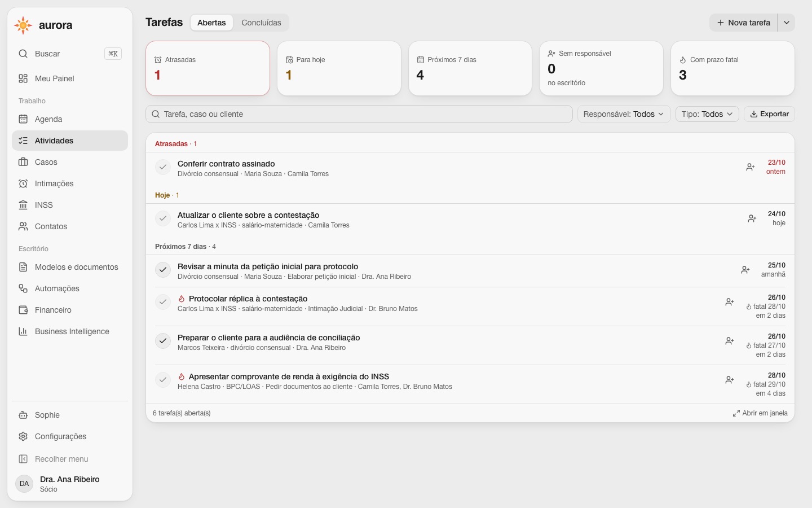812x508 pixels.
Task: Go to Atividades in sidebar
Action: [70, 141]
